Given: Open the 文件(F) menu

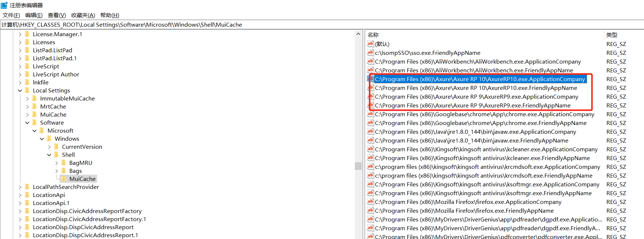Looking at the screenshot, I should [11, 15].
